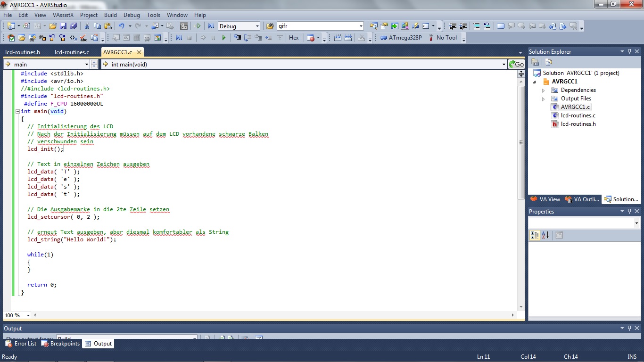644x362 pixels.
Task: Click the Ln 11 status bar indicator
Action: [x=484, y=357]
